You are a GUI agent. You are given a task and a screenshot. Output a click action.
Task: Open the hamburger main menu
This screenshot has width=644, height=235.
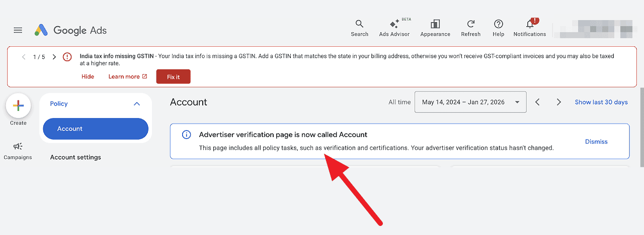pos(18,30)
